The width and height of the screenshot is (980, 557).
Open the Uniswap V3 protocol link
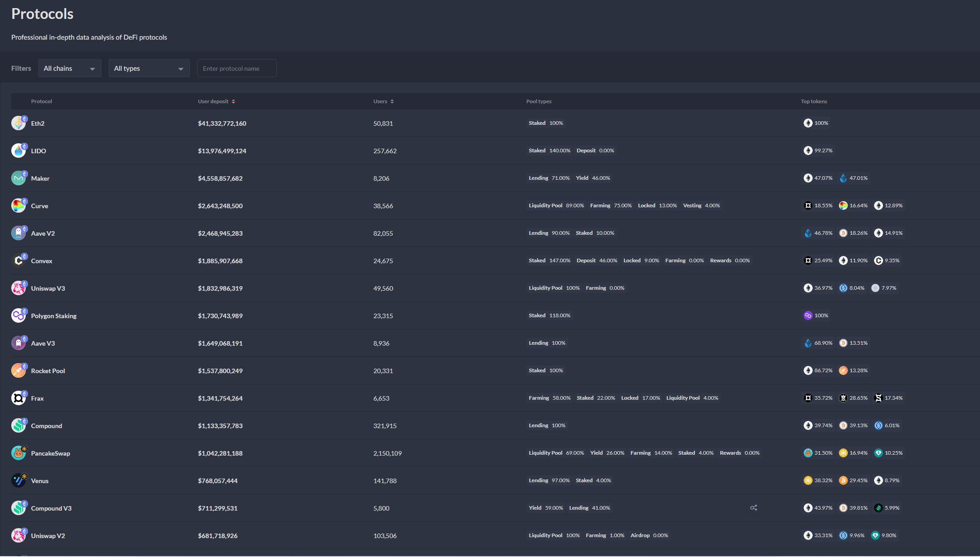(48, 288)
